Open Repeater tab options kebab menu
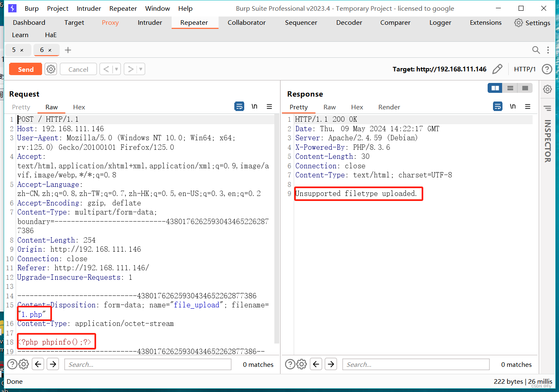This screenshot has width=559, height=392. (548, 50)
